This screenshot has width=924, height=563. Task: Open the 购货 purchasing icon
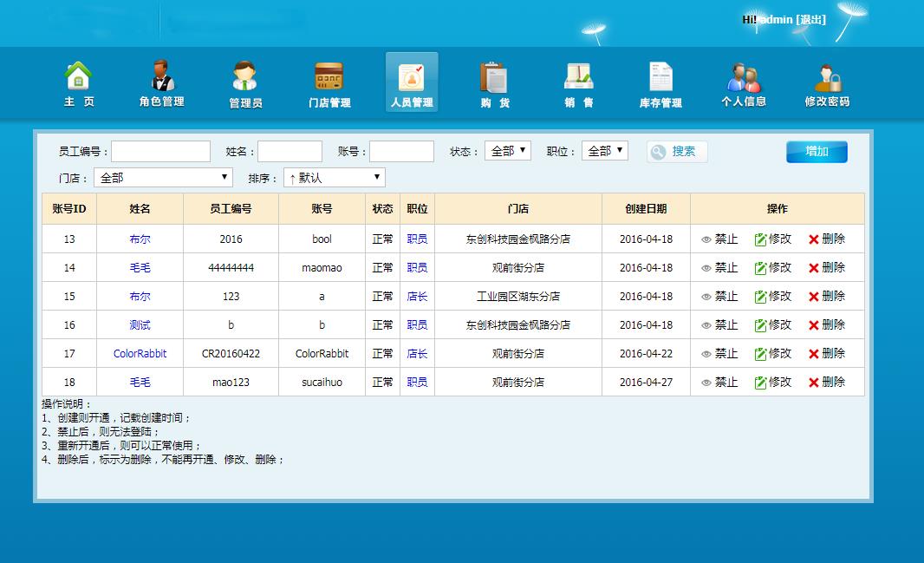click(x=494, y=83)
